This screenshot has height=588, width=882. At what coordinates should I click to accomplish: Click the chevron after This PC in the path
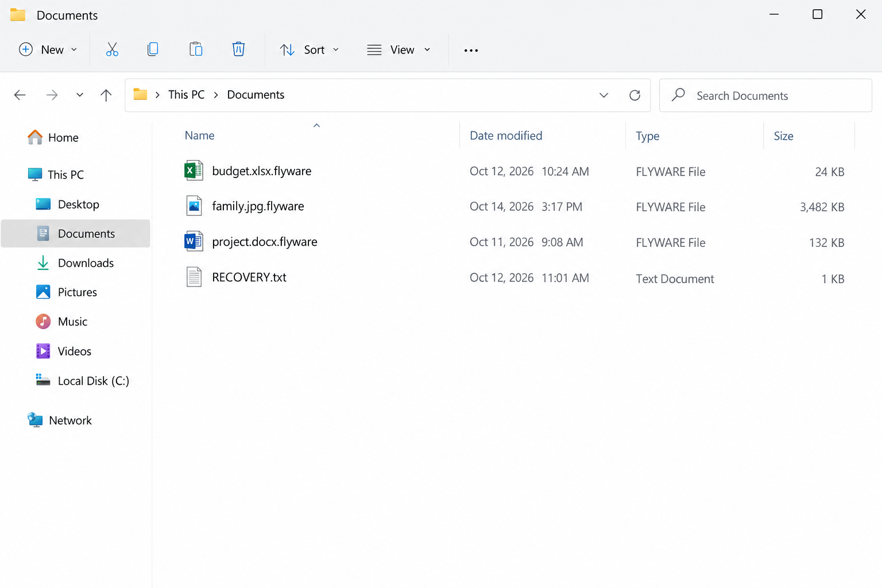(216, 95)
